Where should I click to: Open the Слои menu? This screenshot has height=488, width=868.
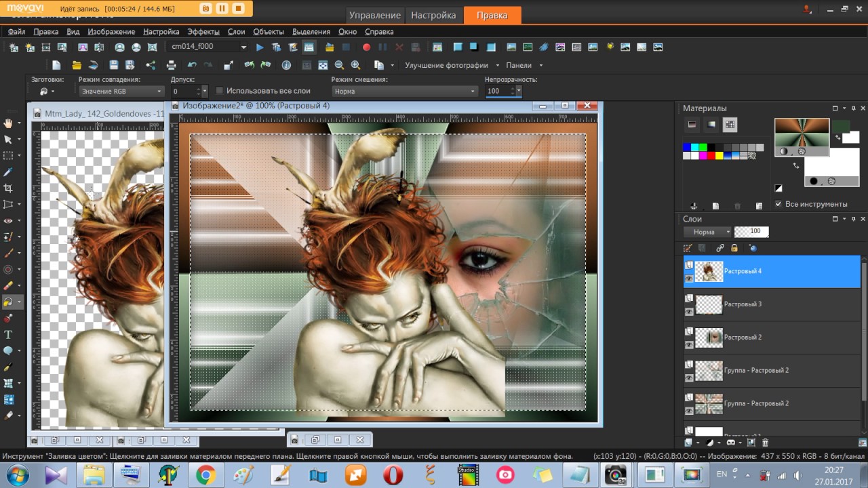tap(236, 32)
